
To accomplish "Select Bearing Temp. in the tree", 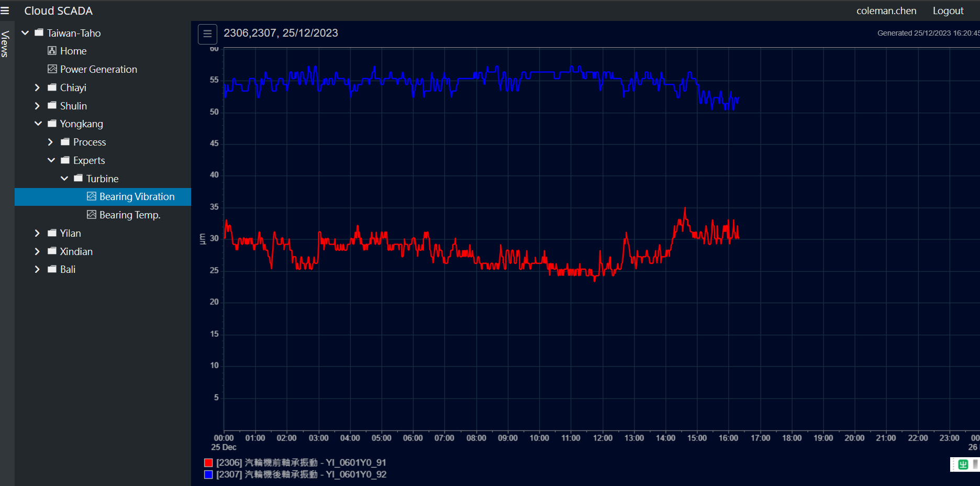I will click(130, 215).
